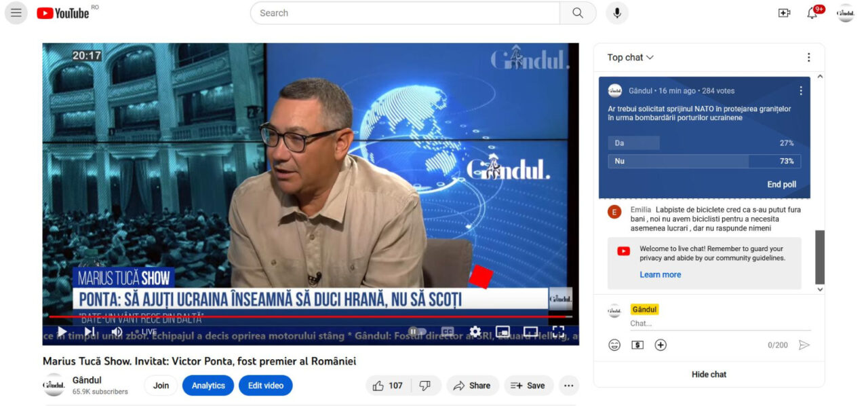868x406 pixels.
Task: Click the Gândul poll author avatar
Action: [615, 90]
